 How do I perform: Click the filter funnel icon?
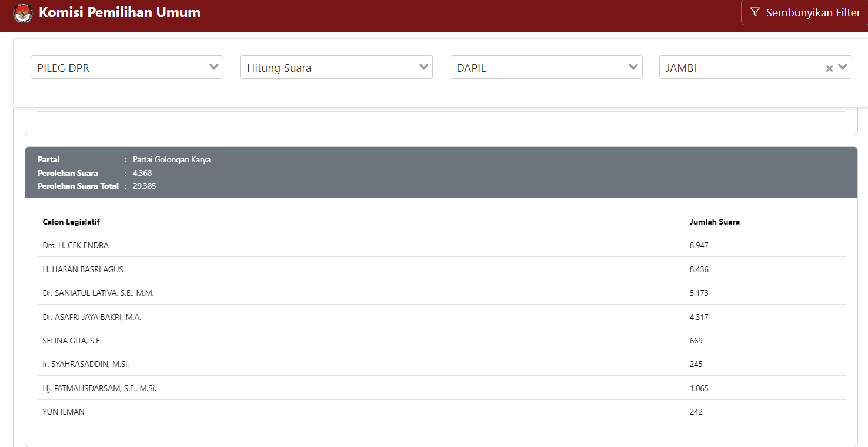click(756, 12)
